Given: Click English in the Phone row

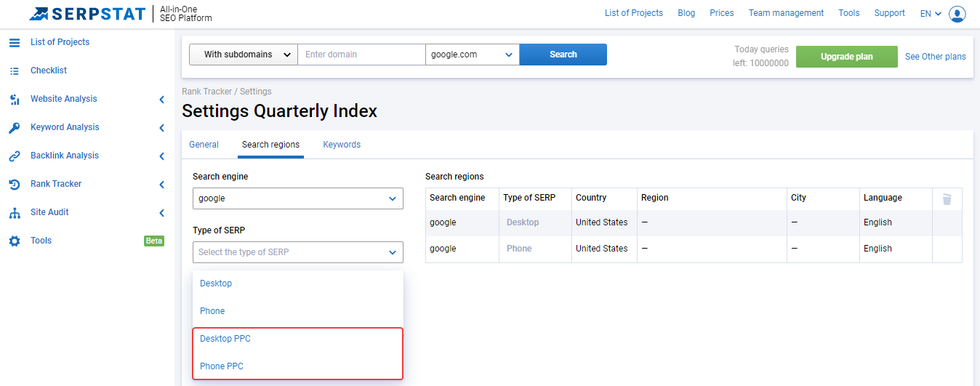Looking at the screenshot, I should 877,249.
